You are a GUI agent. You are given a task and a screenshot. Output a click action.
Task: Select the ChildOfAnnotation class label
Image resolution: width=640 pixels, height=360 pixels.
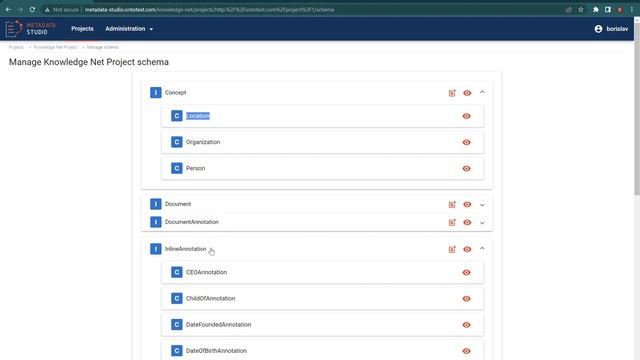click(211, 298)
